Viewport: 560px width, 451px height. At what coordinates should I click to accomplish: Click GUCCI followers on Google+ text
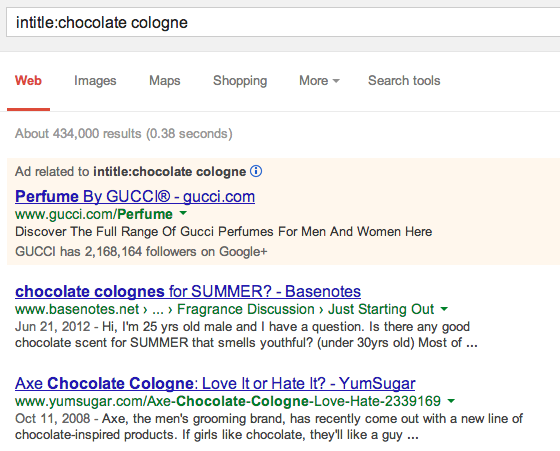click(x=141, y=251)
